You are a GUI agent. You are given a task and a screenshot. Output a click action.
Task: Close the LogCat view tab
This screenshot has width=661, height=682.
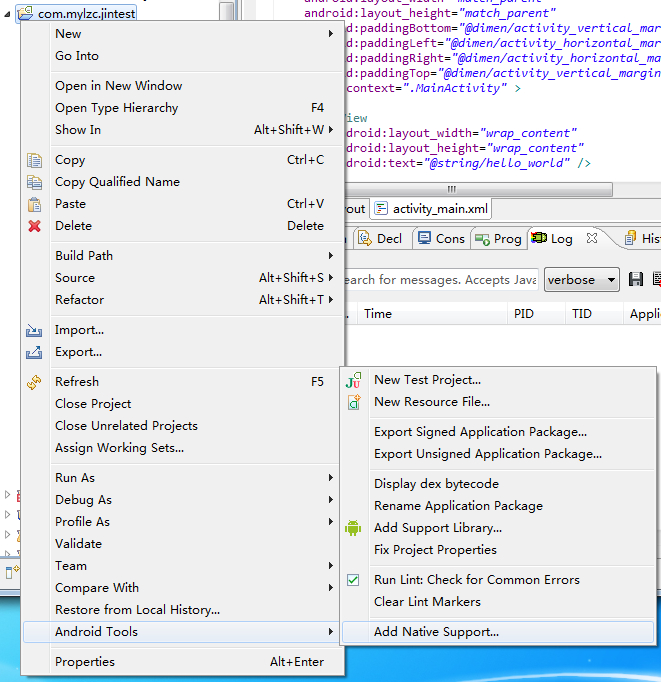(591, 238)
